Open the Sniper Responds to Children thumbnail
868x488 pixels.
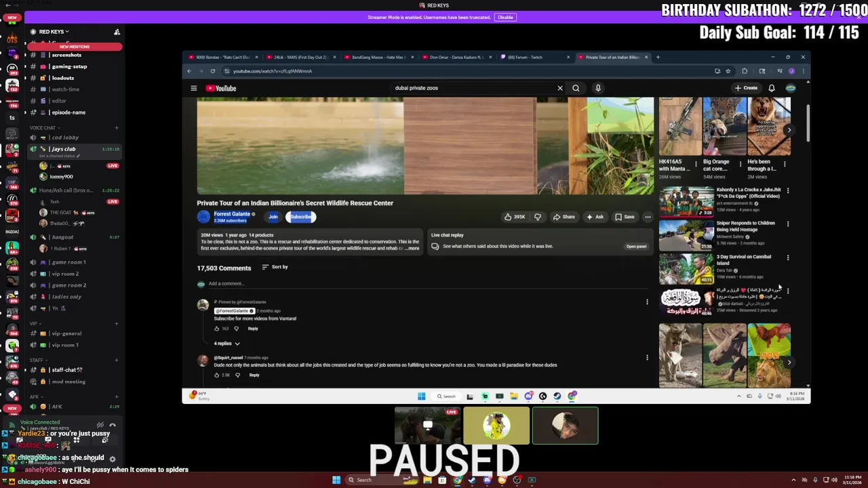[x=686, y=235]
